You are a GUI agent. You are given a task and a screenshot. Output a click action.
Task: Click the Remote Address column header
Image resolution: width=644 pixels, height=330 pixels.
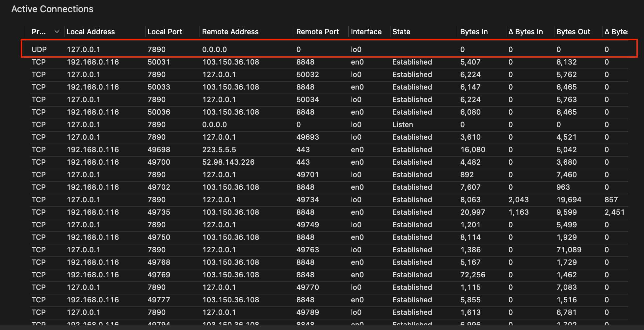click(230, 32)
